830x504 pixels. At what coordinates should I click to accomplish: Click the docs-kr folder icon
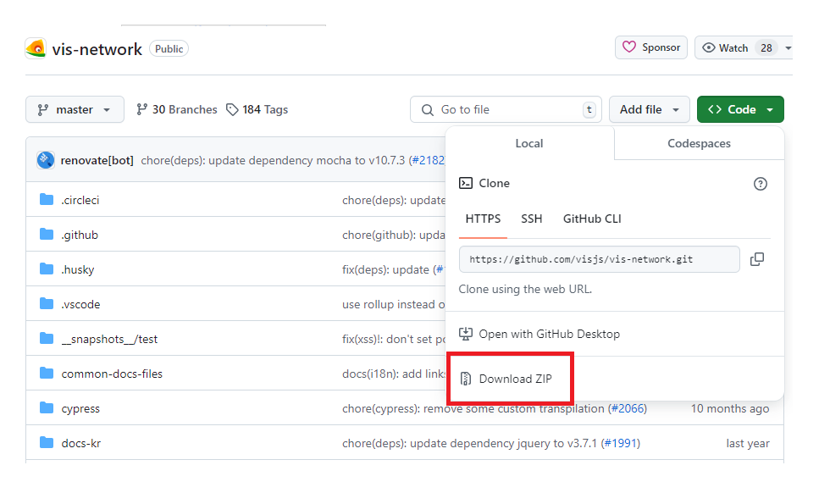tap(47, 442)
